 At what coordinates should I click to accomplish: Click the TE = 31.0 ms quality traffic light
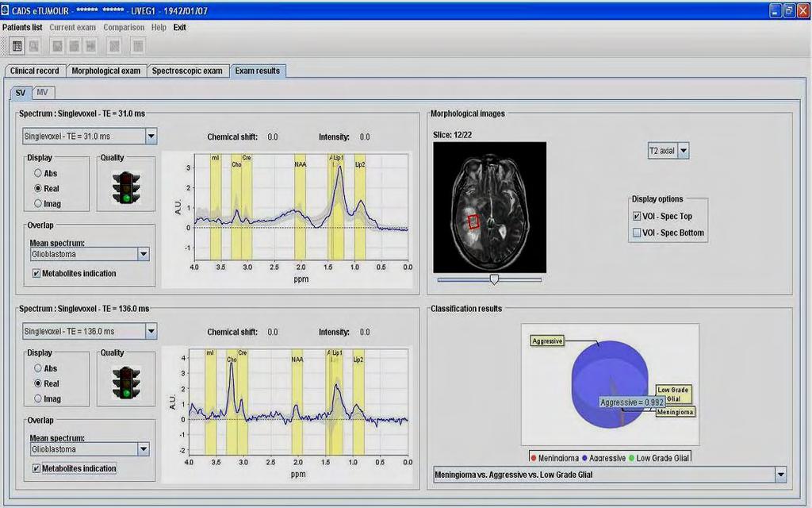(x=126, y=187)
